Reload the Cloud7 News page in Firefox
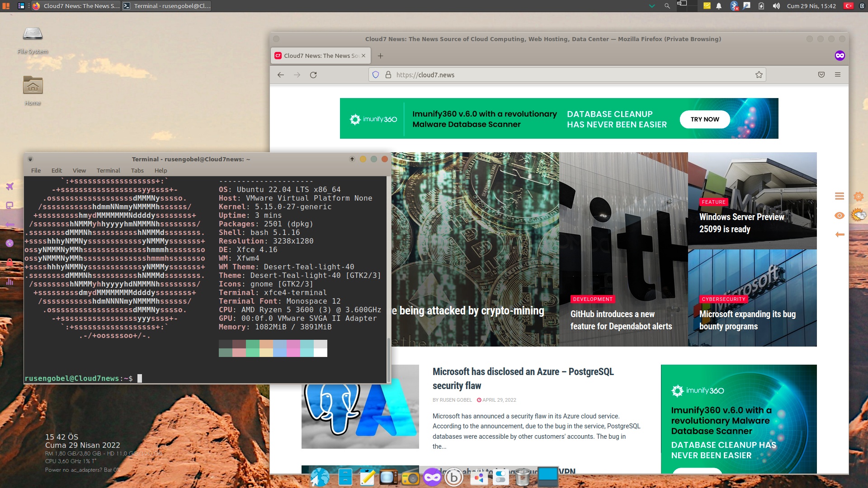The width and height of the screenshot is (868, 488). click(x=313, y=75)
